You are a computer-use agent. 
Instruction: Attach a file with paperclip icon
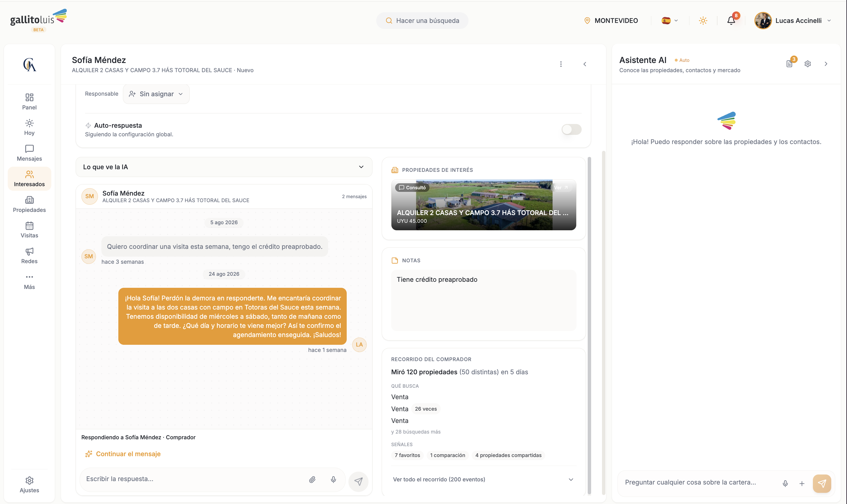[312, 479]
